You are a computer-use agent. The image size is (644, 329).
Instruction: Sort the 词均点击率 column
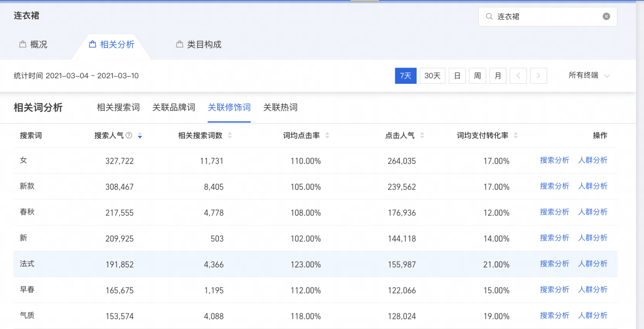point(327,136)
